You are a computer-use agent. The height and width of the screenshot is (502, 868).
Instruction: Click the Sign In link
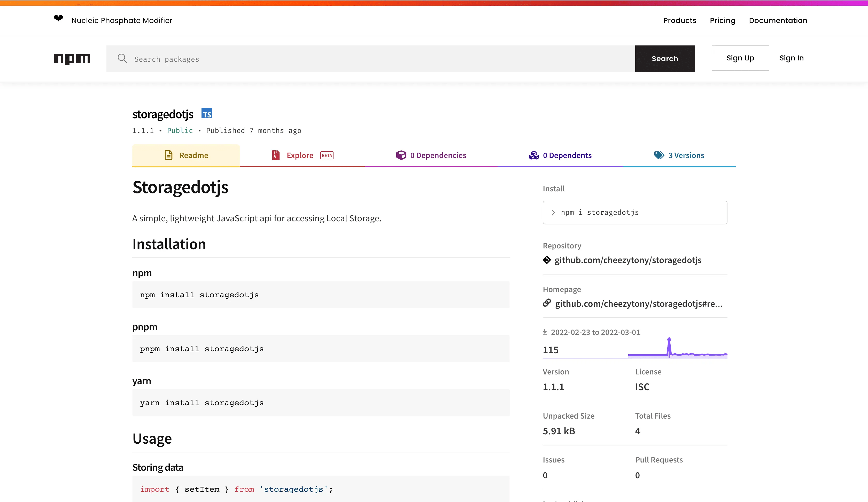pyautogui.click(x=792, y=58)
